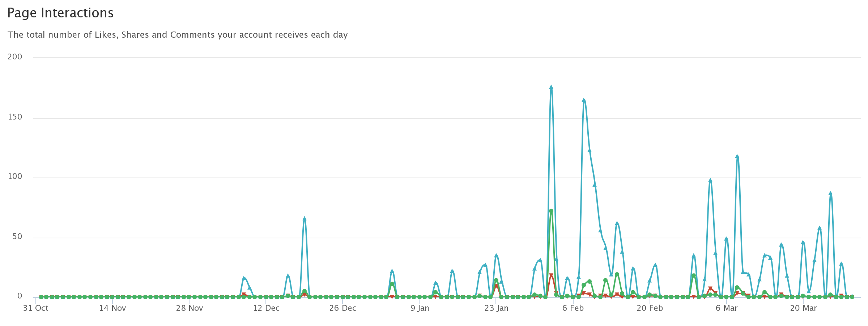Select the "20 Mar" date on the axis

click(803, 308)
